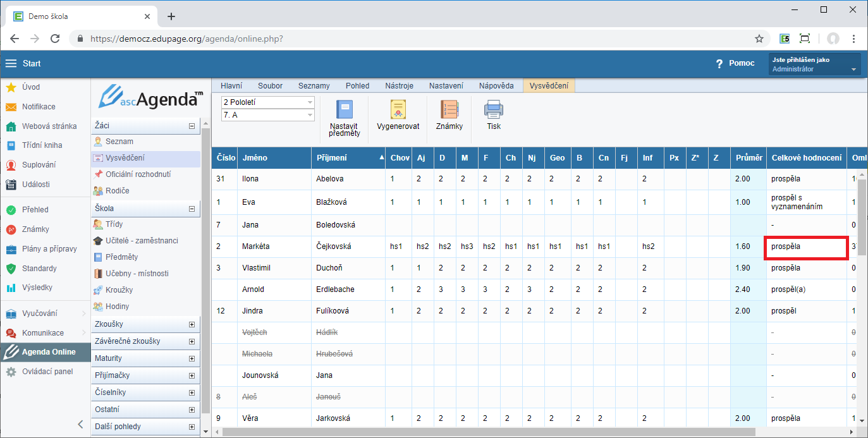The image size is (868, 438).
Task: Expand the Závěrečné zkoušky section
Action: pos(192,341)
